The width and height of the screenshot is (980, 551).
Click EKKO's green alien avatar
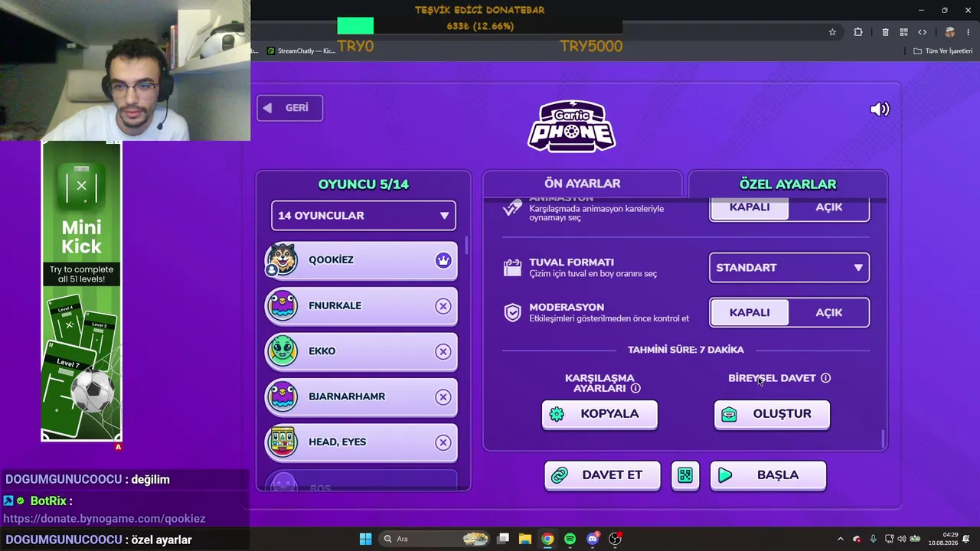[x=283, y=350]
